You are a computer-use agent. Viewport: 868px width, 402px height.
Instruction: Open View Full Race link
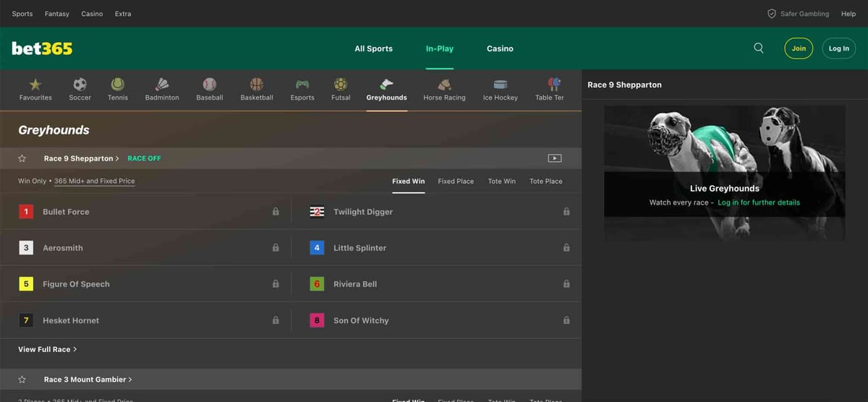tap(48, 349)
